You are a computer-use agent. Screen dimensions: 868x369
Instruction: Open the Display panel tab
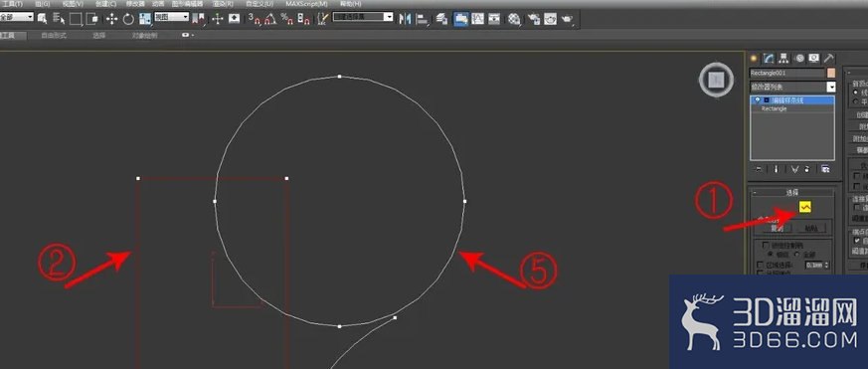pos(813,58)
